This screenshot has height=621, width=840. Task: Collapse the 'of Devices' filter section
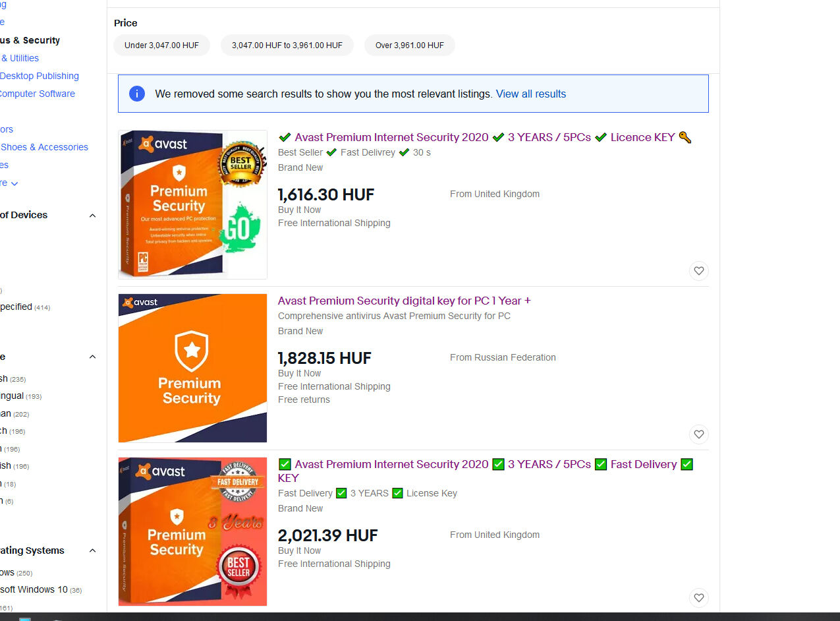tap(92, 216)
